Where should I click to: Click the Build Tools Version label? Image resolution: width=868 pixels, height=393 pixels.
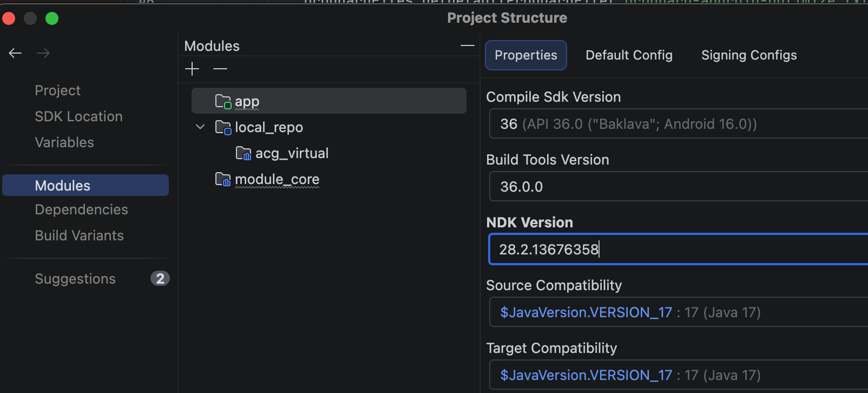pos(548,160)
